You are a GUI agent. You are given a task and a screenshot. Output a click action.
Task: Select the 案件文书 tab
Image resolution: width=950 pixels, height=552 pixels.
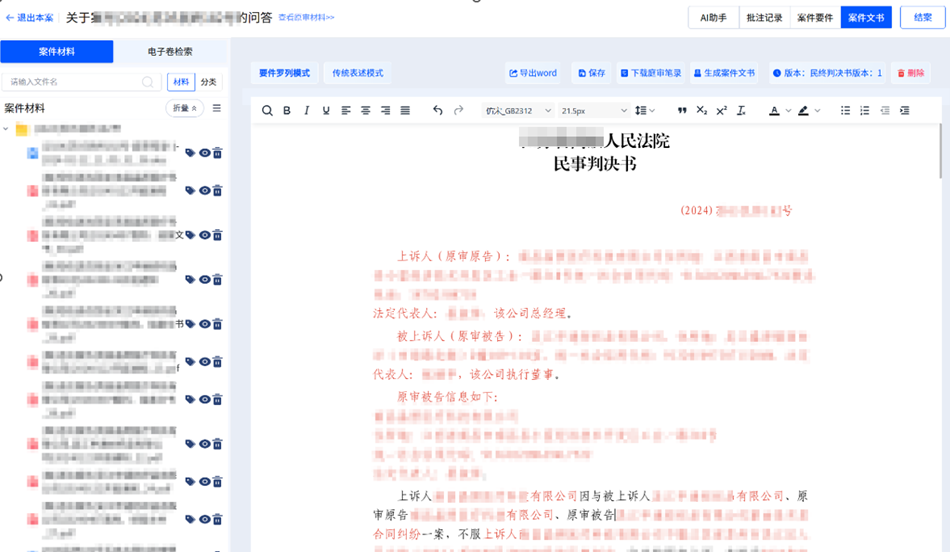tap(866, 18)
